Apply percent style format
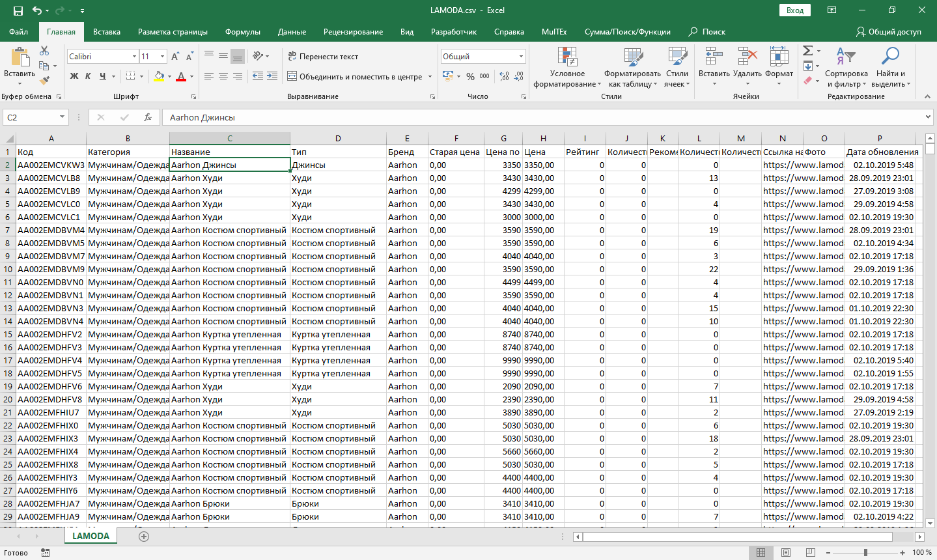This screenshot has height=560, width=937. (x=470, y=76)
